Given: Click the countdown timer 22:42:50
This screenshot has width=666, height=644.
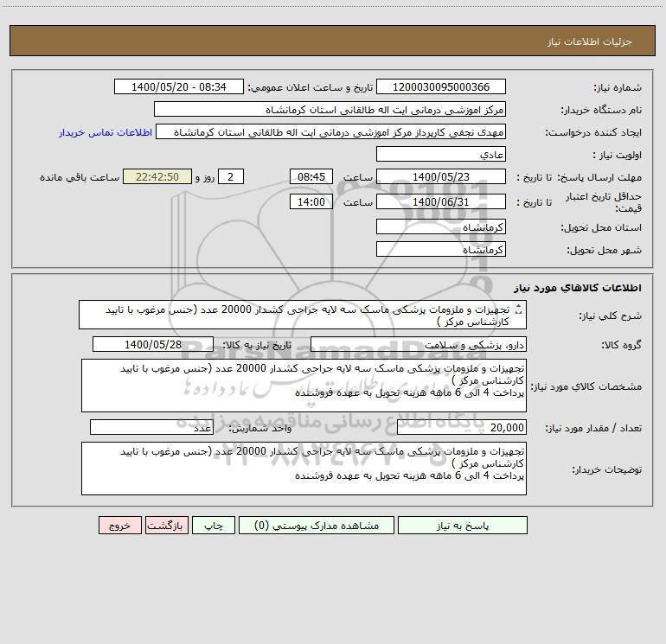Looking at the screenshot, I should (x=157, y=176).
